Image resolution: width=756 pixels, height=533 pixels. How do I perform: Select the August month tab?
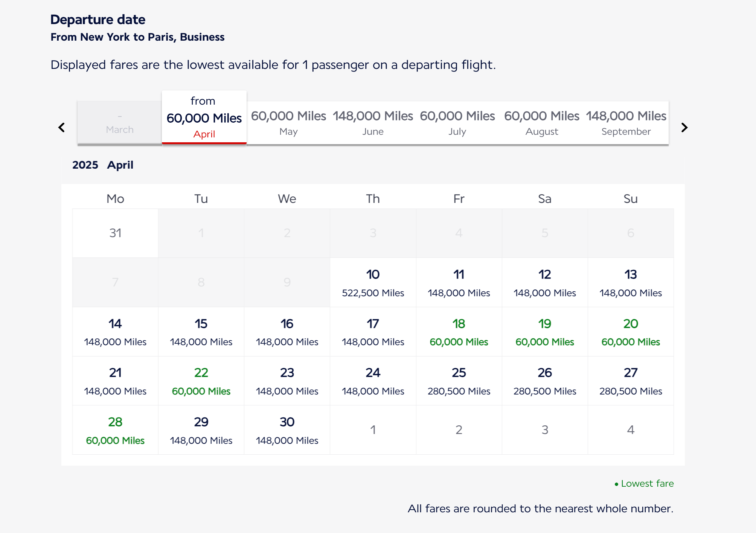(x=541, y=123)
